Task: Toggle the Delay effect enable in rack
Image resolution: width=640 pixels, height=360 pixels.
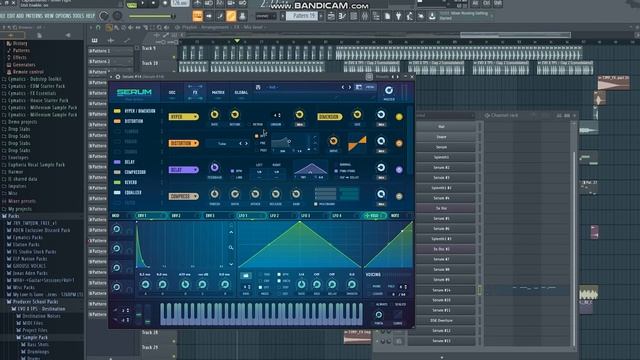Action: point(117,162)
